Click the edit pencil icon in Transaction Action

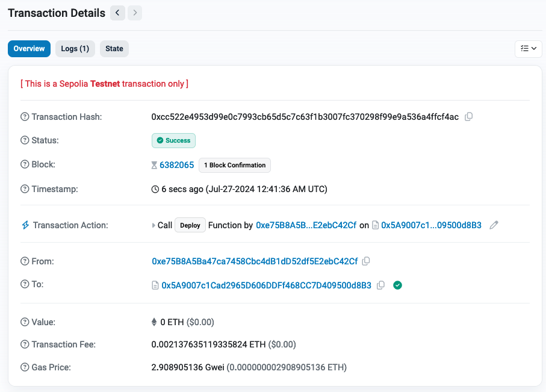(494, 225)
